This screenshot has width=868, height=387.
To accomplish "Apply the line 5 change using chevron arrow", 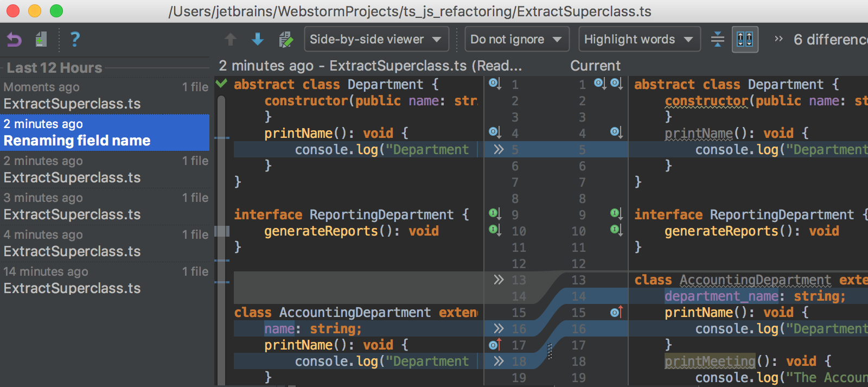I will [x=499, y=149].
